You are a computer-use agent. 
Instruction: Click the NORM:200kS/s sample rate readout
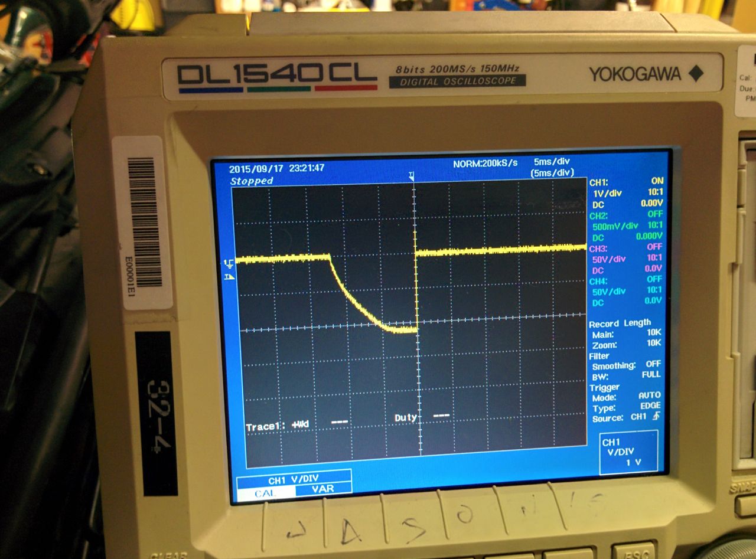(485, 163)
